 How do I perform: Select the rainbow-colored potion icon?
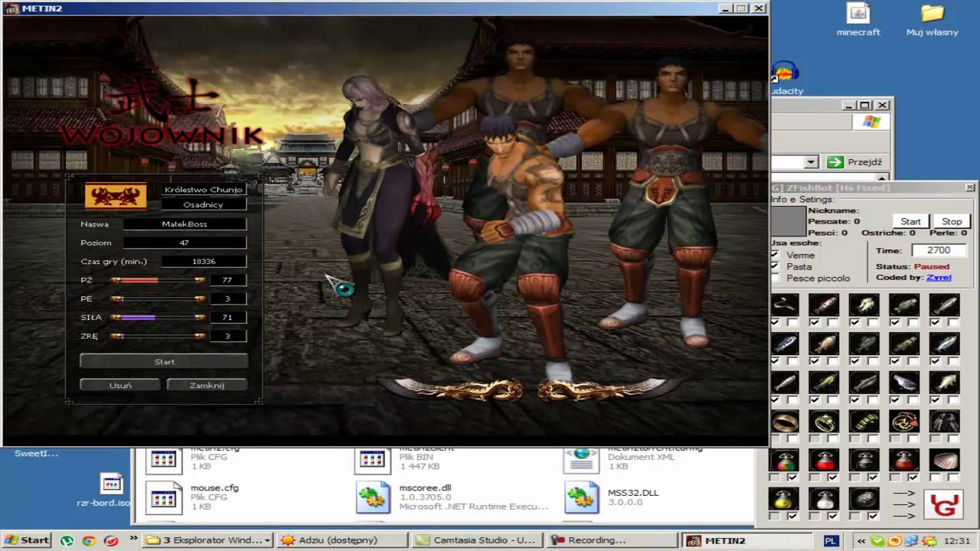click(x=785, y=460)
